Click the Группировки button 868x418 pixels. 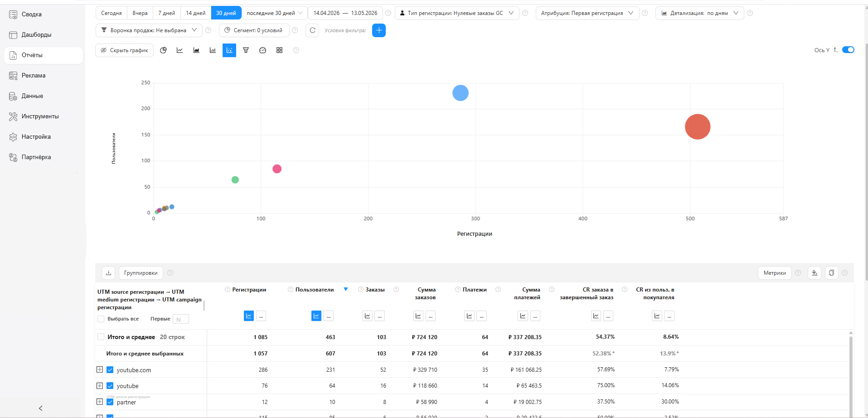[141, 273]
